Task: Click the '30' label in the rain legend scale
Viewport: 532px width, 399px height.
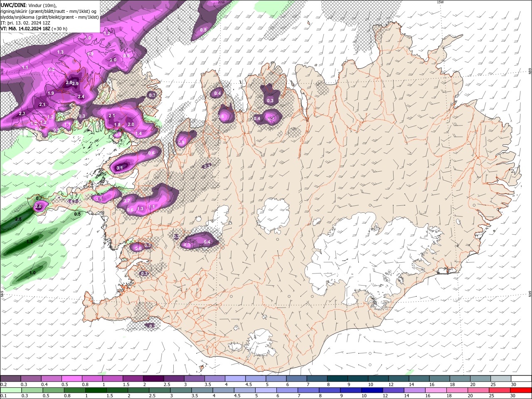Action: click(x=512, y=396)
